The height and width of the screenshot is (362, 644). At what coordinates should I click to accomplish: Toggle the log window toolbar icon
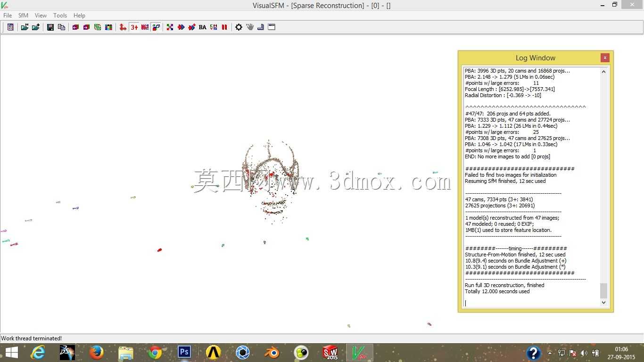pos(10,27)
